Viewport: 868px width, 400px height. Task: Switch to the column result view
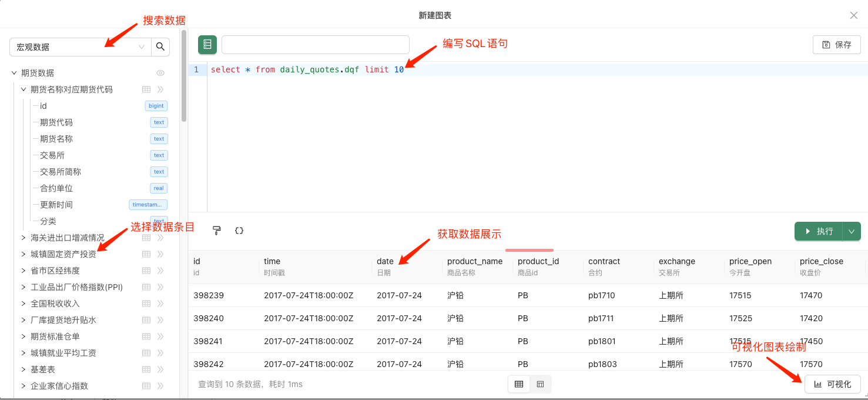click(x=540, y=384)
